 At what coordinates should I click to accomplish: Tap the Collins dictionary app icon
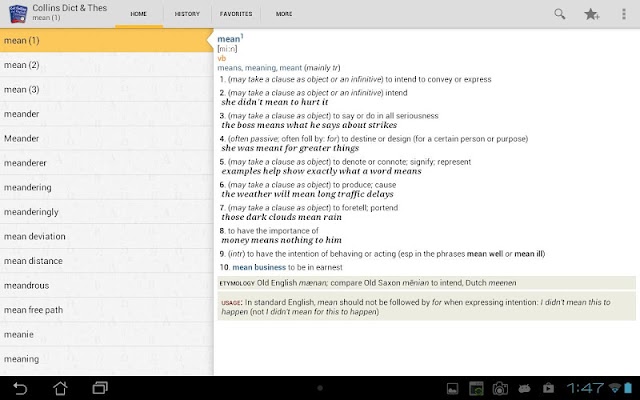pyautogui.click(x=18, y=14)
